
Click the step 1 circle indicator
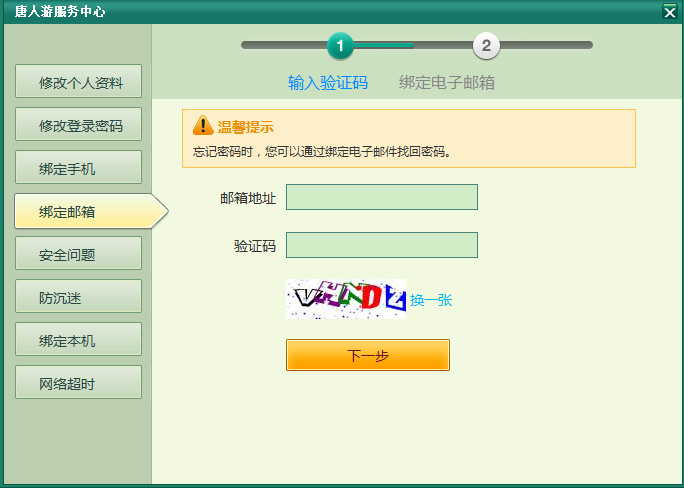click(x=340, y=45)
